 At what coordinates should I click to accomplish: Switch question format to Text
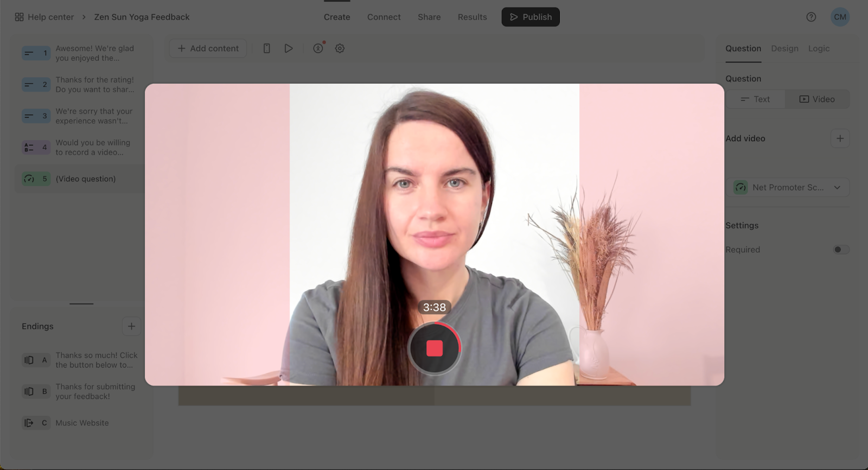[755, 99]
